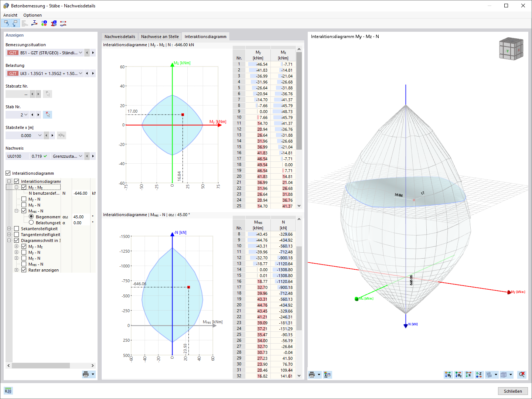
Task: Click the color scale settings icon beside the printer
Action: pos(327,375)
